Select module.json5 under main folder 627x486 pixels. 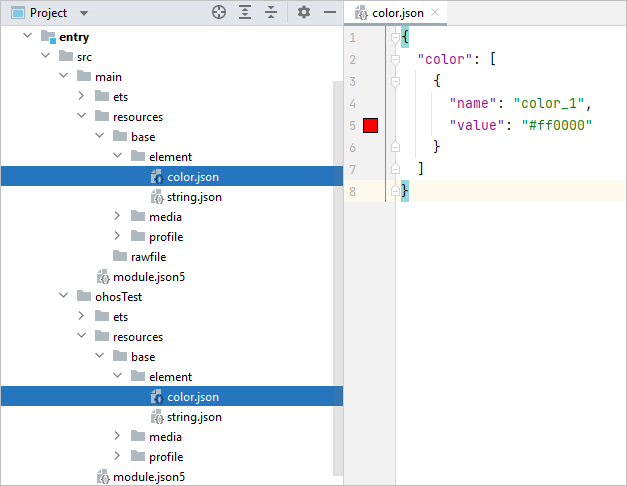coord(148,277)
